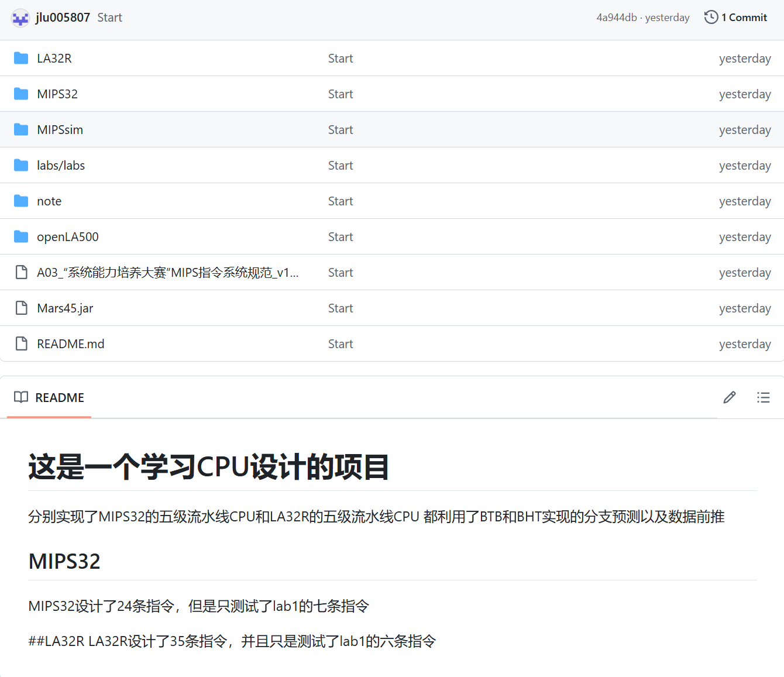Viewport: 784px width, 677px height.
Task: Open the note folder
Action: (x=49, y=201)
